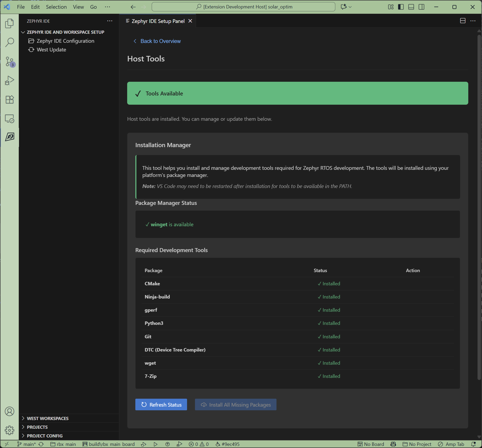Click the build\rbx main board status item
This screenshot has height=448, width=482.
coord(108,444)
